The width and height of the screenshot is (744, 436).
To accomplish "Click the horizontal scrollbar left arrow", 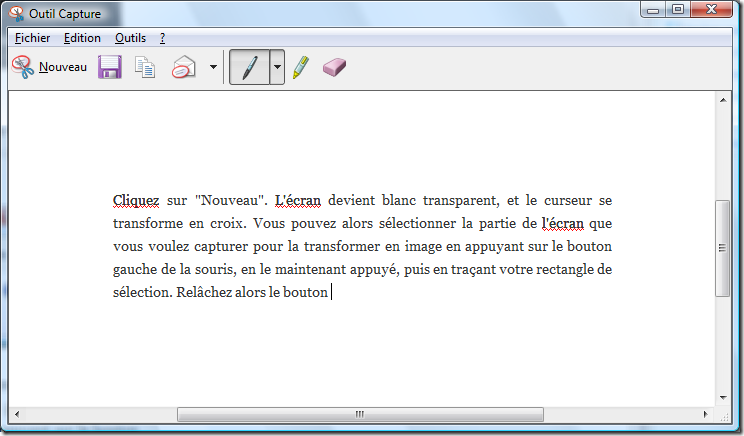I will pos(17,414).
